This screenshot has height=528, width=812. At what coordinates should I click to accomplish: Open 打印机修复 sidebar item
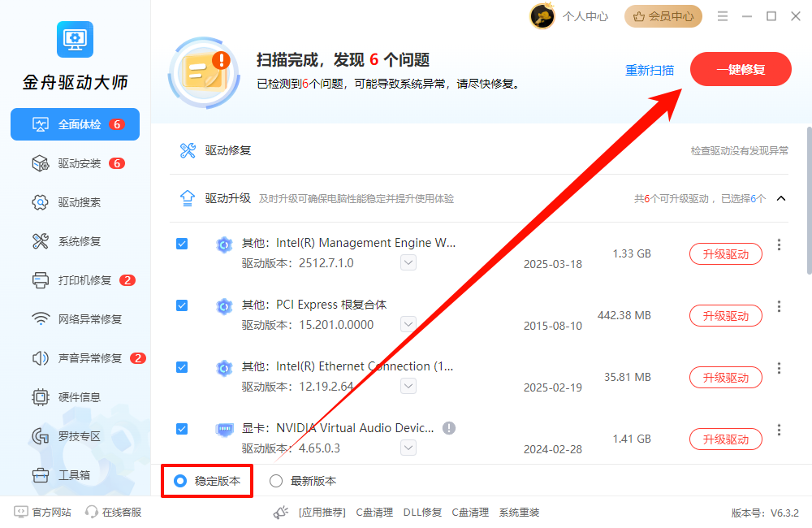[x=75, y=280]
